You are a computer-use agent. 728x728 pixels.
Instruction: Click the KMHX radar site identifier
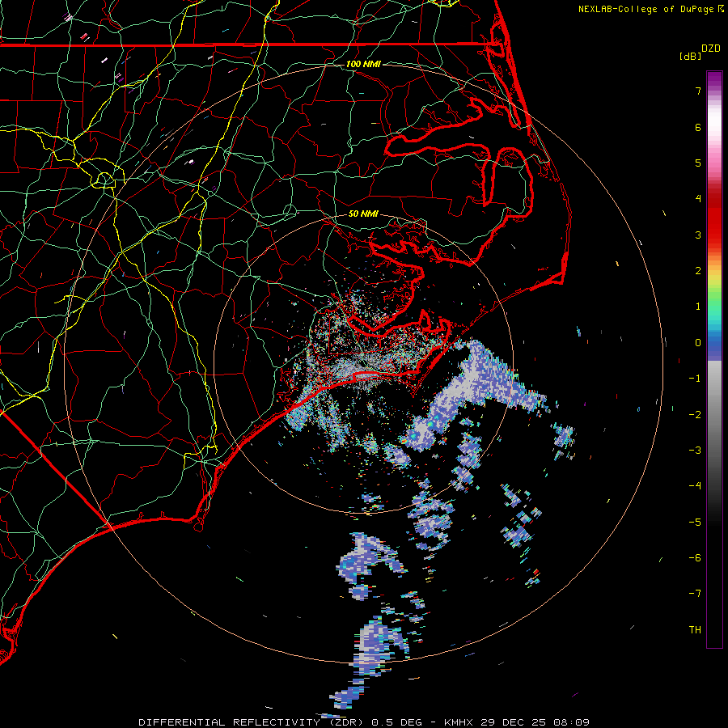[459, 722]
